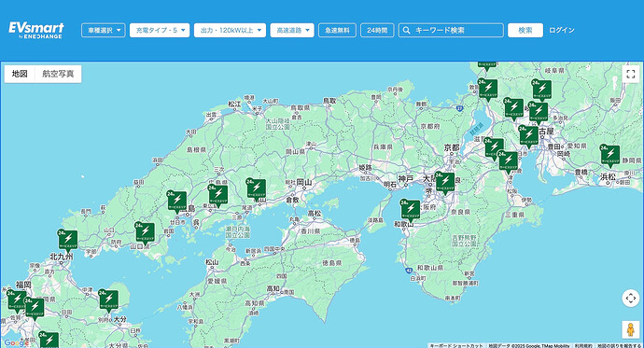Viewport: 644px width, 348px height.
Task: Select the Street View pegman icon
Action: click(630, 329)
